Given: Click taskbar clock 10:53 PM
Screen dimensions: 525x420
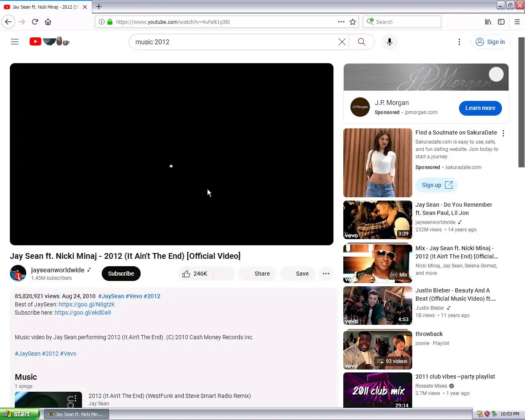Looking at the screenshot, I should [510, 414].
